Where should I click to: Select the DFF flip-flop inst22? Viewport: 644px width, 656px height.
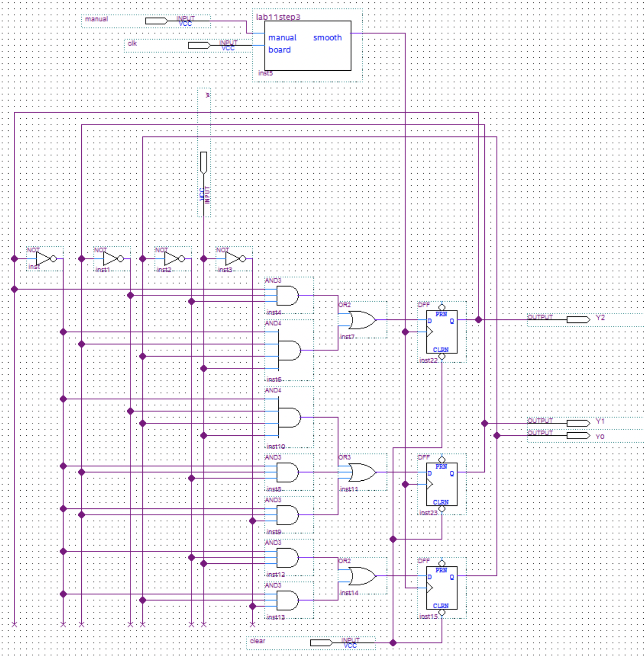pos(441,332)
